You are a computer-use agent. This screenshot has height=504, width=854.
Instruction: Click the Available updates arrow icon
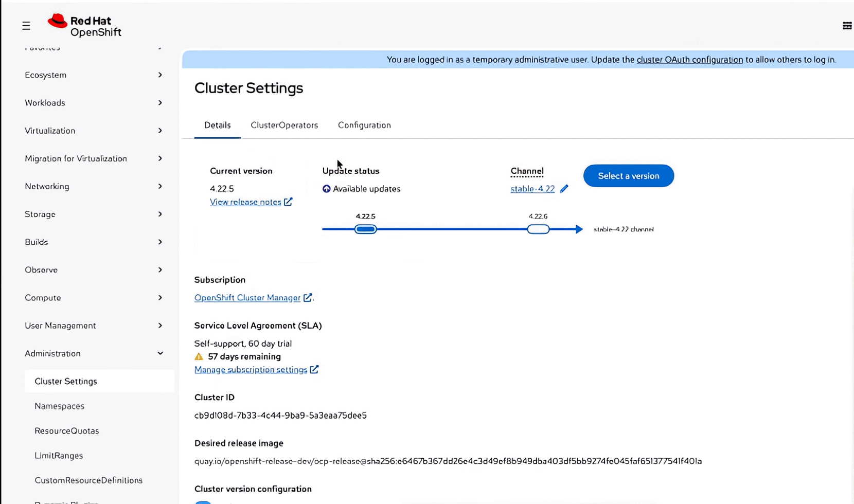tap(326, 189)
